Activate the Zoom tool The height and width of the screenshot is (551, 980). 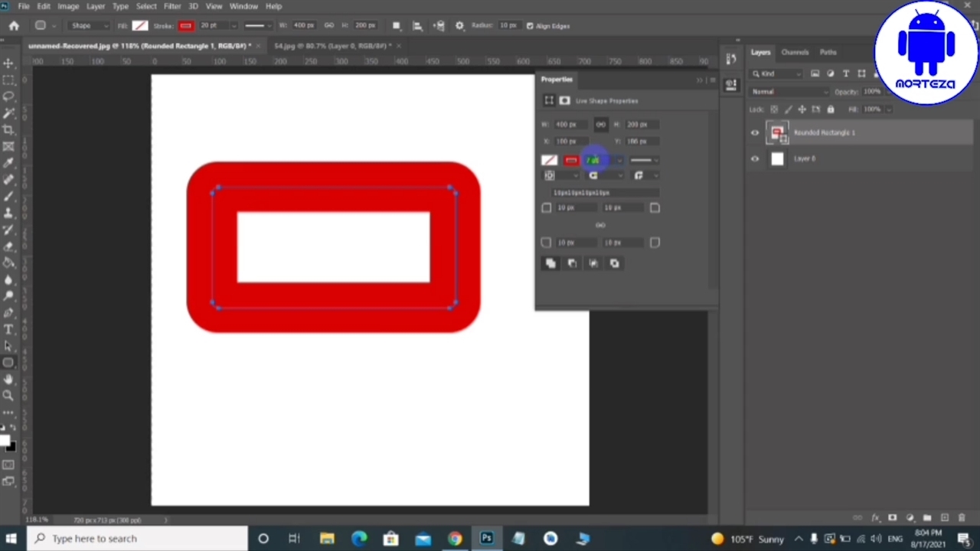8,396
